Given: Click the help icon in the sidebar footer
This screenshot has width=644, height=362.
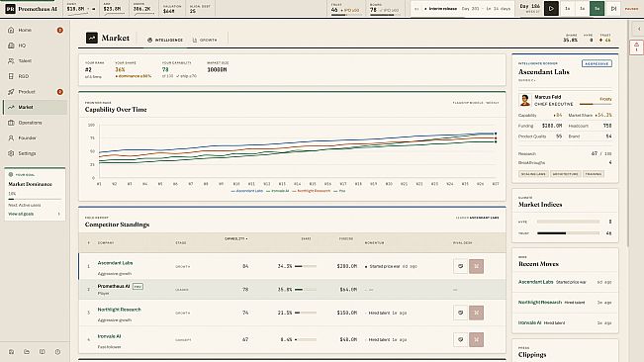Looking at the screenshot, I should (x=57, y=352).
